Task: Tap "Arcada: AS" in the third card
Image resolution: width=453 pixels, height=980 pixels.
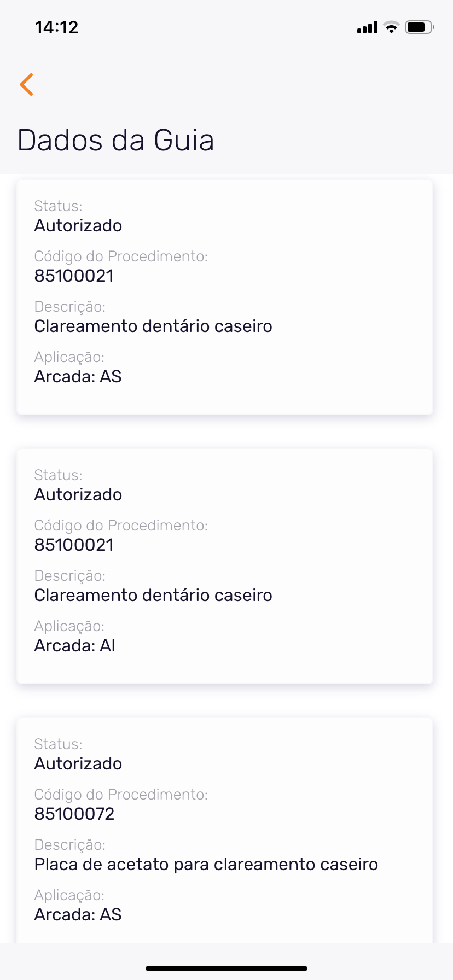Action: (78, 914)
